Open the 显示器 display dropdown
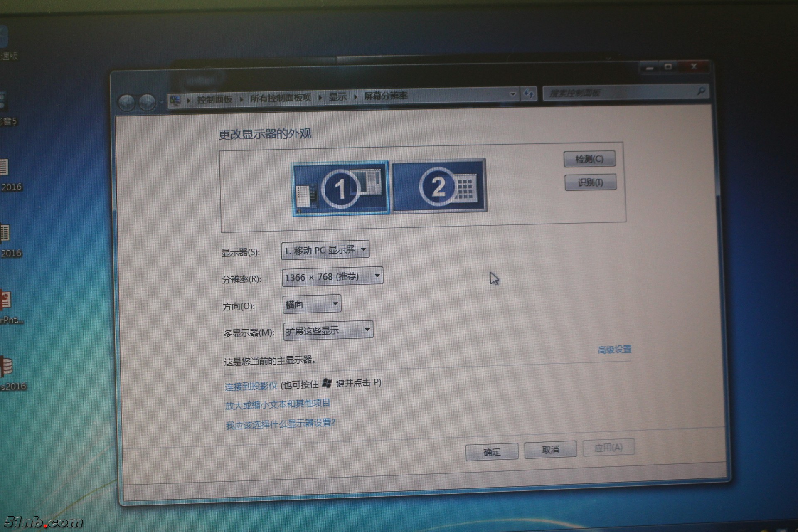 pyautogui.click(x=325, y=250)
